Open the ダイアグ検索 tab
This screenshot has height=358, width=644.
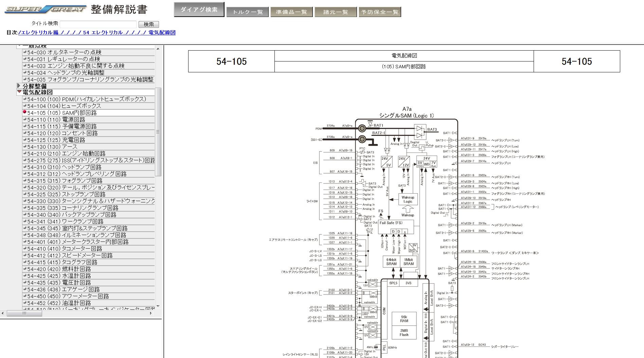[199, 10]
